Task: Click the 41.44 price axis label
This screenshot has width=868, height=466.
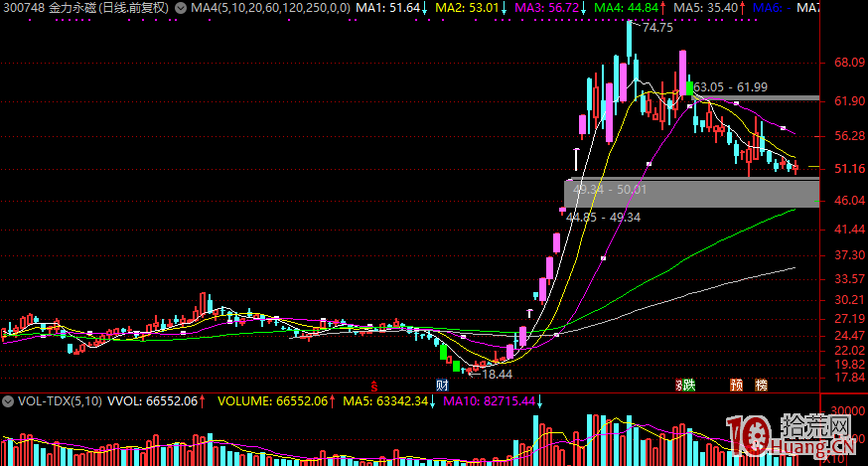Action: point(850,230)
